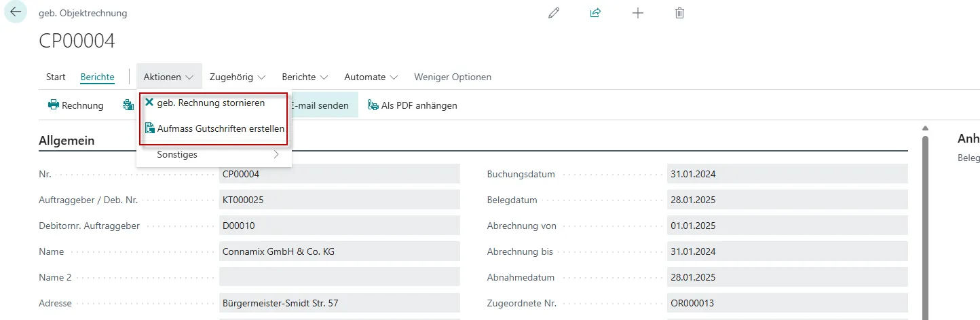980x320 pixels.
Task: Click the Rechnung print button
Action: [75, 105]
